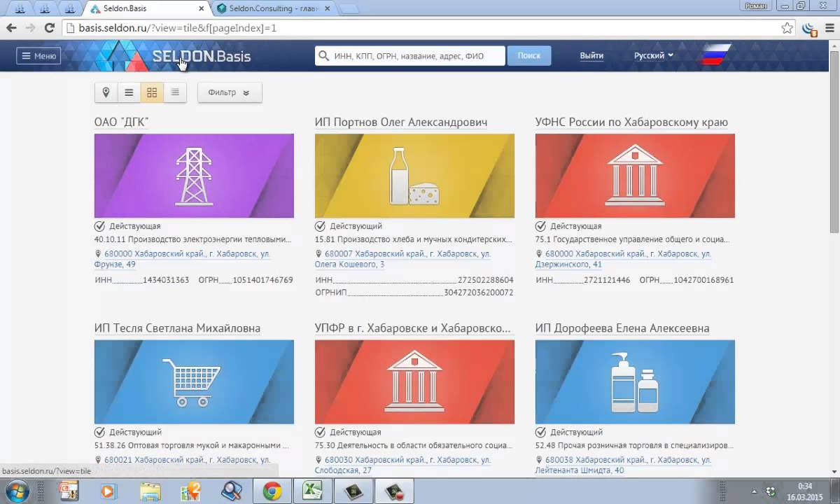The image size is (840, 504).
Task: Open Excel from the taskbar
Action: [311, 491]
